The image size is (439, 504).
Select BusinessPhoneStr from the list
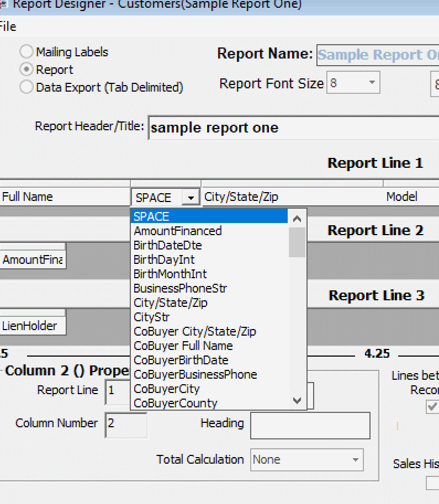pyautogui.click(x=209, y=288)
